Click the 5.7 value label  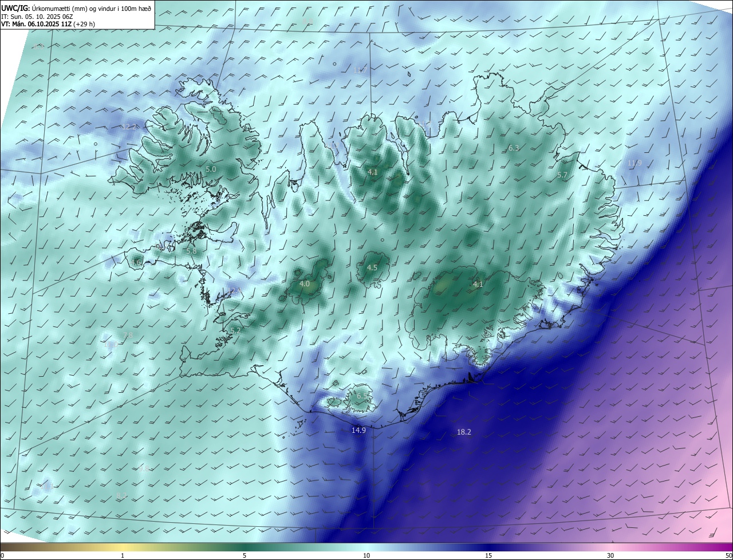562,175
